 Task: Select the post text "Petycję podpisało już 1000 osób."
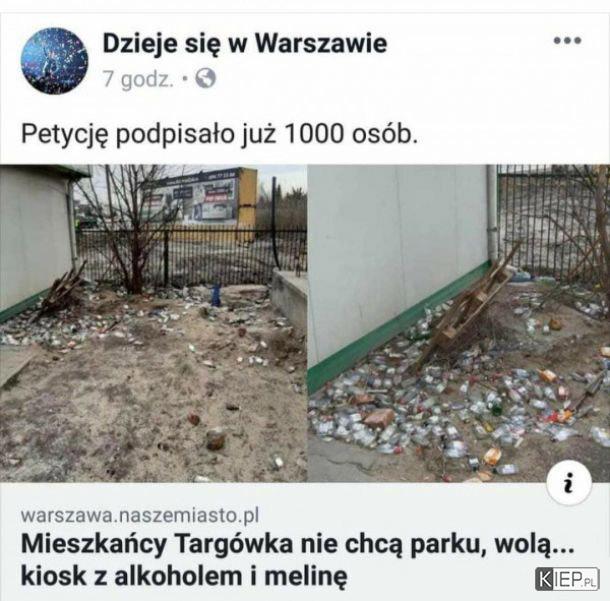219,134
